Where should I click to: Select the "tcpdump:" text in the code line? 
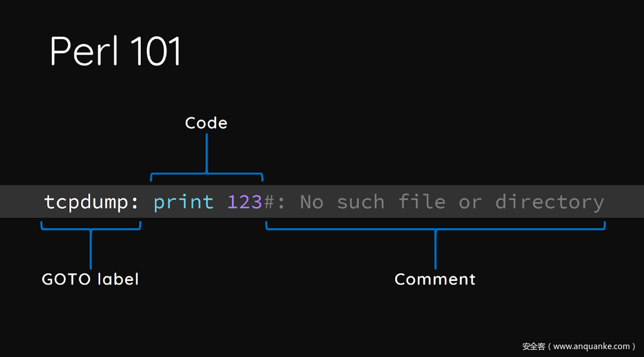pos(91,202)
